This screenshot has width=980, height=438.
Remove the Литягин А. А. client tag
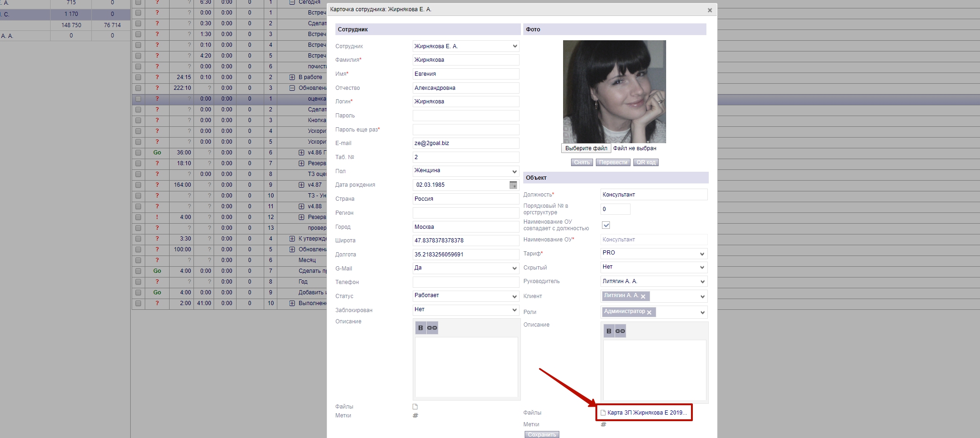coord(643,297)
